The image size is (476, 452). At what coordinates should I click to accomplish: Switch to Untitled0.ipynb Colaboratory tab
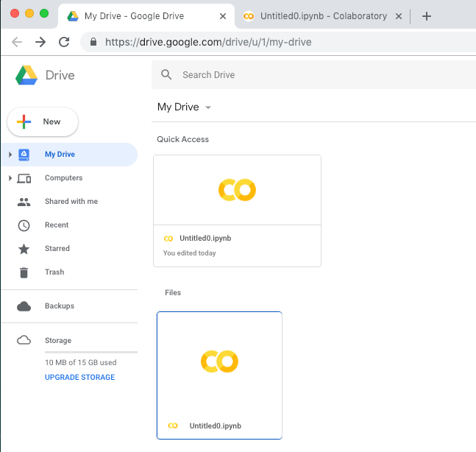tap(322, 16)
